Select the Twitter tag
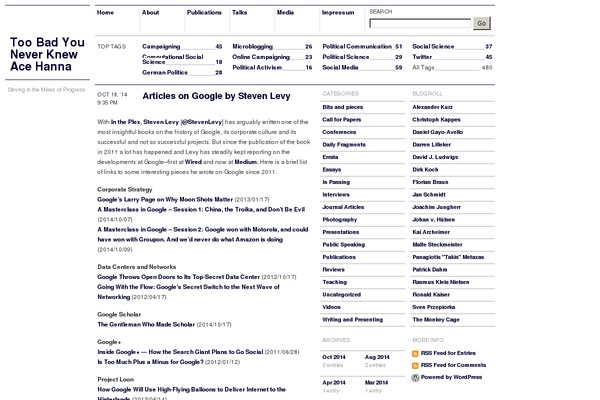 click(x=422, y=57)
